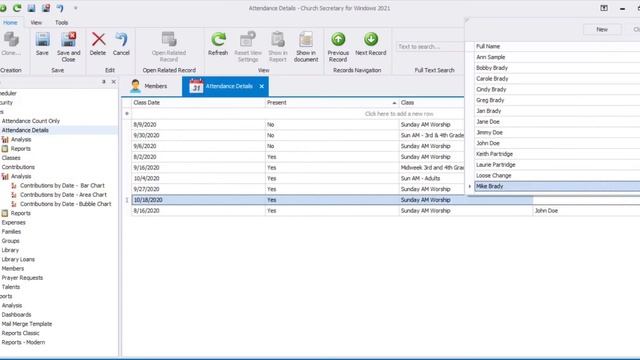Select Greg Brady in the lookup list
This screenshot has height=360, width=640.
pos(557,100)
